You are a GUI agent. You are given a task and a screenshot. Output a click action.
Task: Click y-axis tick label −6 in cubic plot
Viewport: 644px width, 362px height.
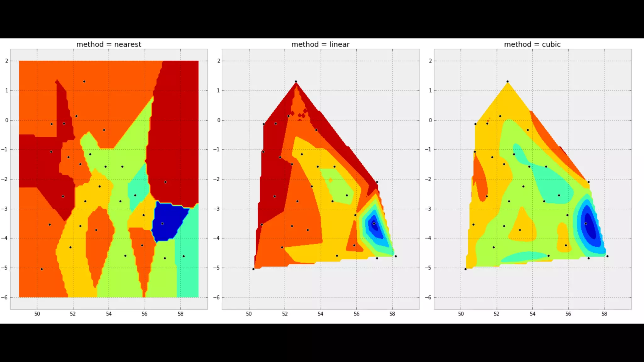click(429, 297)
